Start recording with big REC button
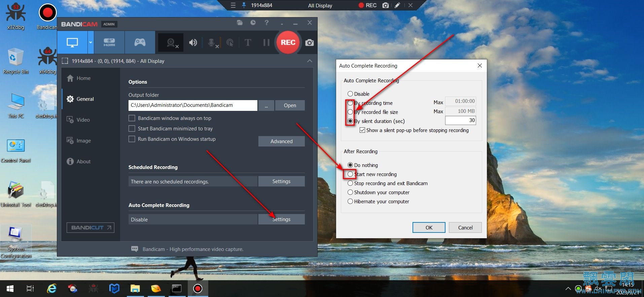The image size is (644, 297). click(288, 42)
